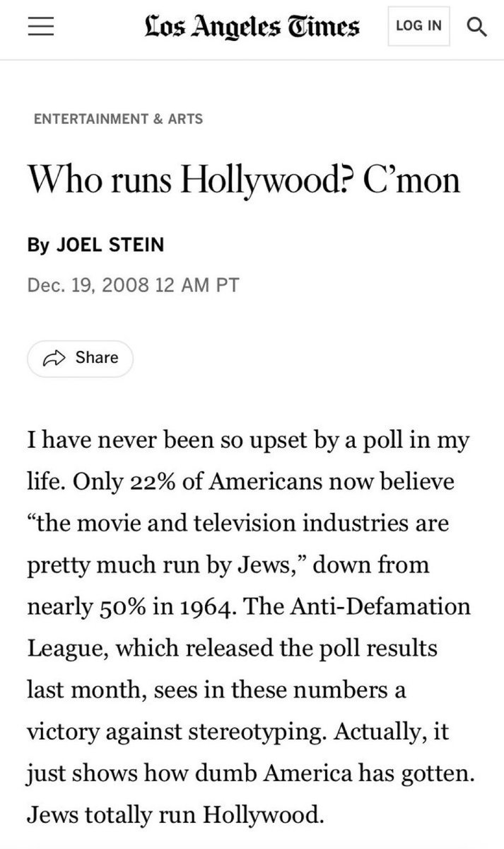Click the Los Angeles Times logo

click(251, 27)
